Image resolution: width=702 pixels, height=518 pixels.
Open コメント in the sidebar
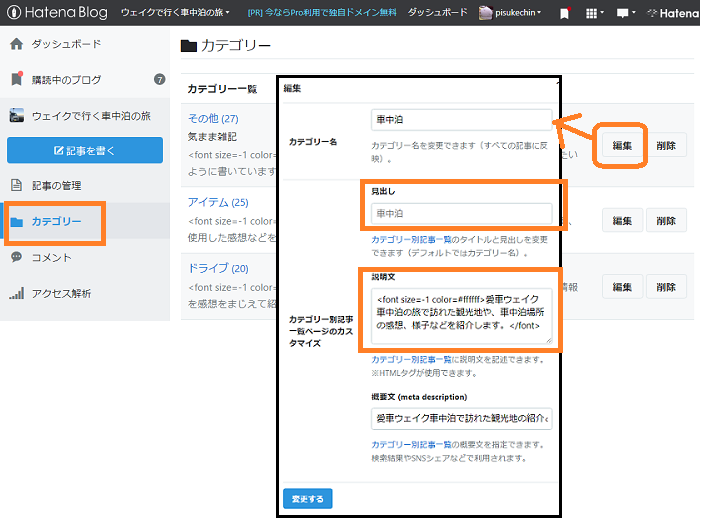(x=51, y=257)
